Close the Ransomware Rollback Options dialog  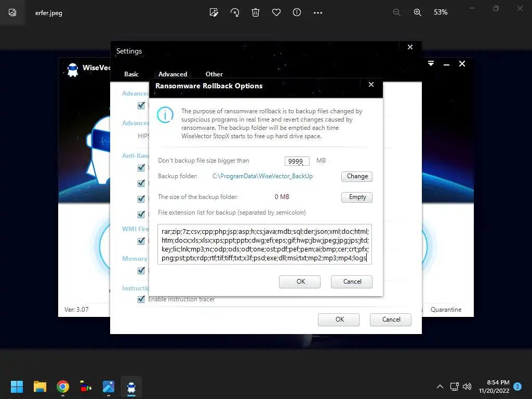[x=371, y=85]
